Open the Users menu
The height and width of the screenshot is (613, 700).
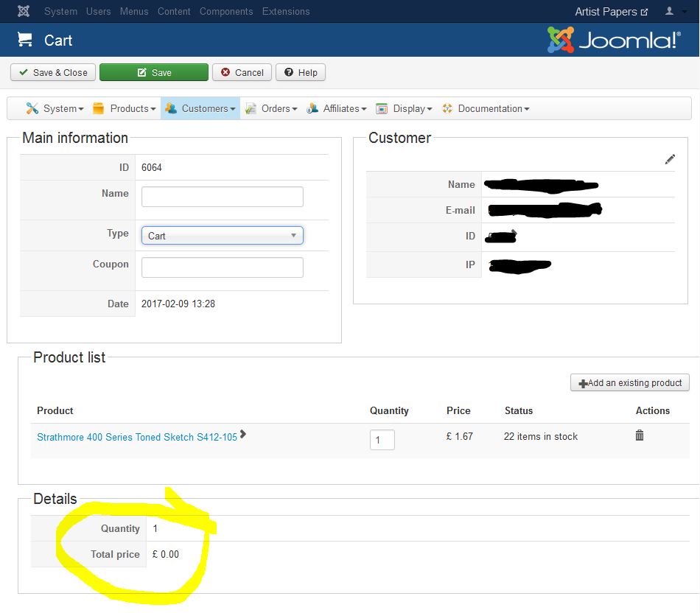pos(98,11)
